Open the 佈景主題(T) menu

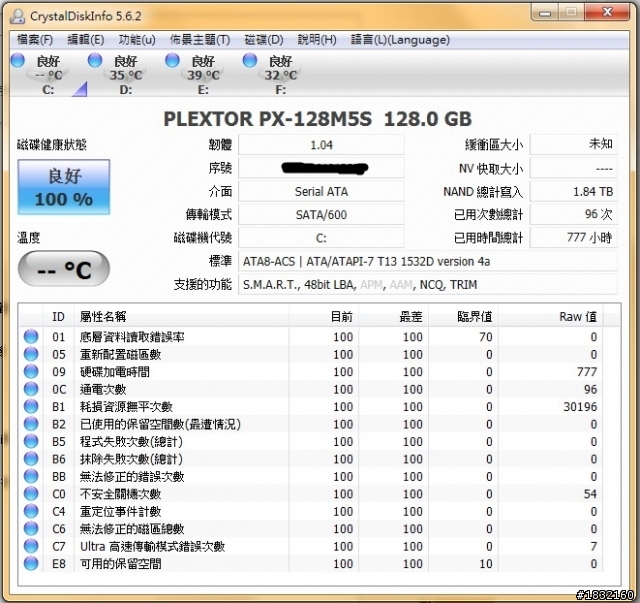pyautogui.click(x=200, y=40)
